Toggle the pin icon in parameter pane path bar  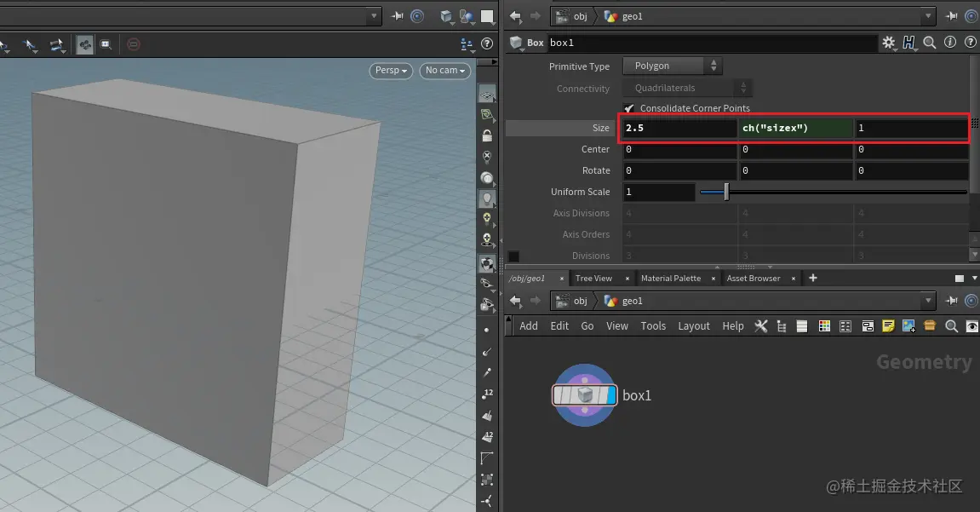point(951,16)
